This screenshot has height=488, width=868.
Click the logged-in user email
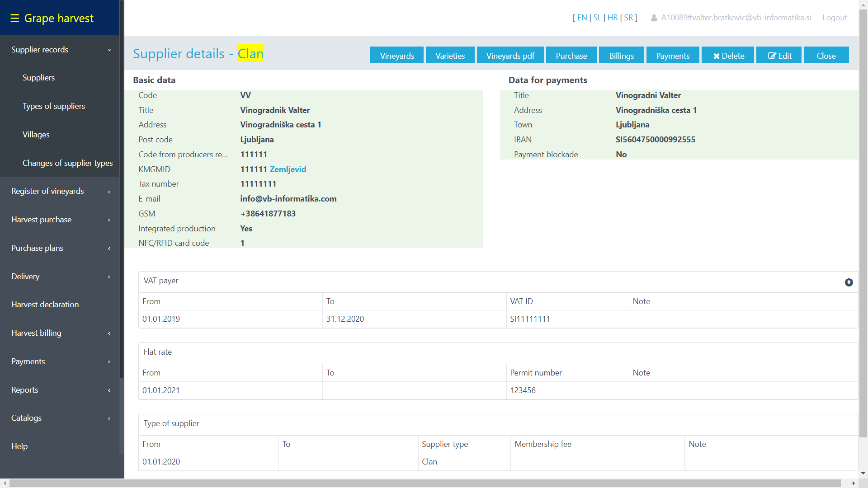point(736,18)
